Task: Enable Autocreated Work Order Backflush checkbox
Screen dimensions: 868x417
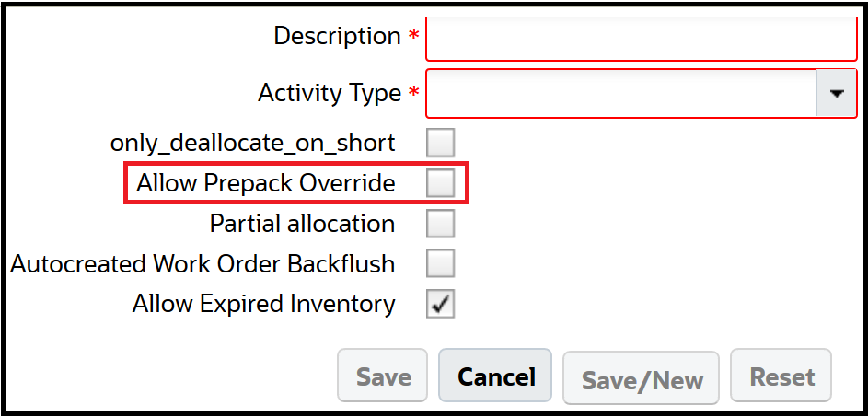Action: tap(440, 264)
